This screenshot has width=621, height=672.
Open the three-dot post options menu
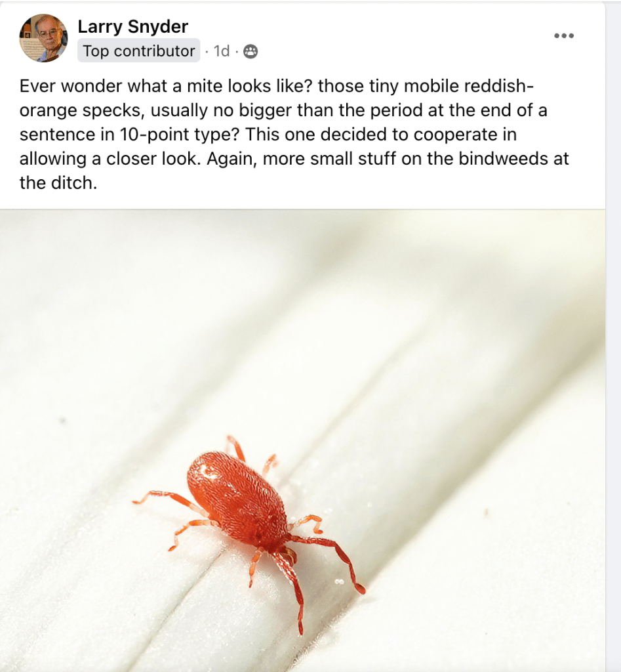point(563,35)
